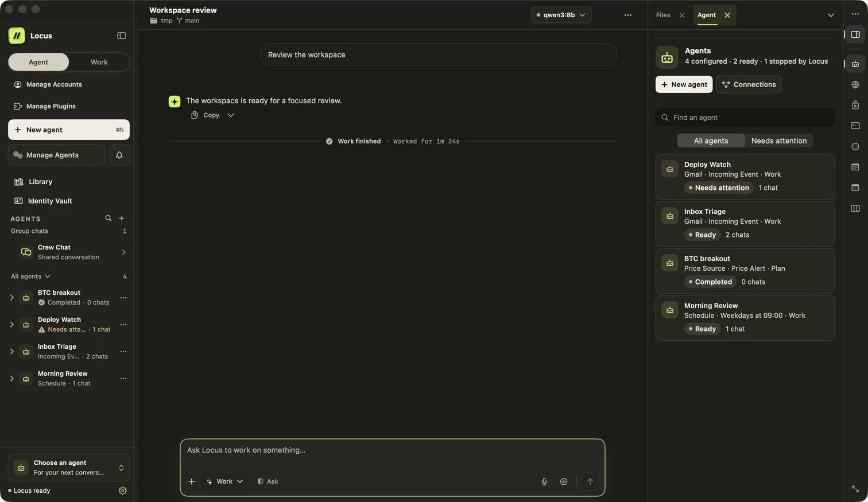Screen dimensions: 868x502
Task: Click expand arrows icon at bottom right
Action: [x=855, y=489]
